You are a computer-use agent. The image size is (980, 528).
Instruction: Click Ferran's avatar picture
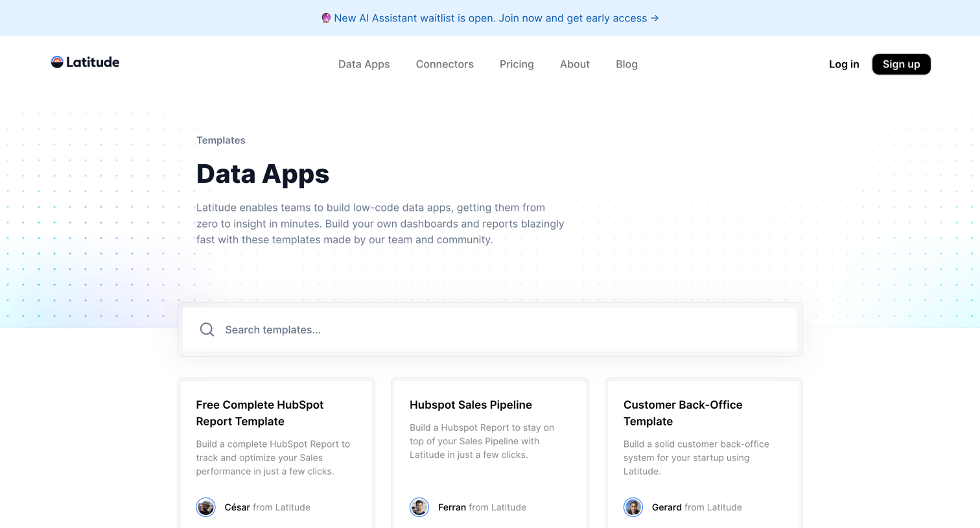(419, 507)
